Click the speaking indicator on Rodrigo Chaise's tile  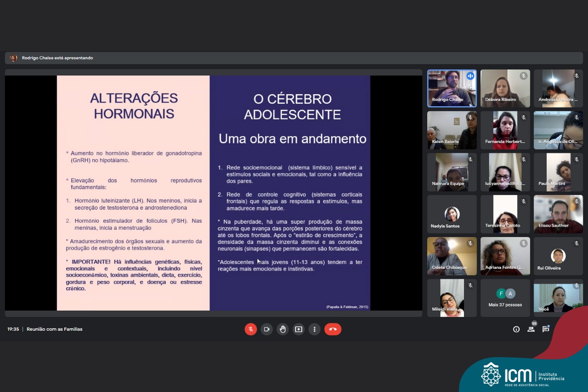click(470, 76)
